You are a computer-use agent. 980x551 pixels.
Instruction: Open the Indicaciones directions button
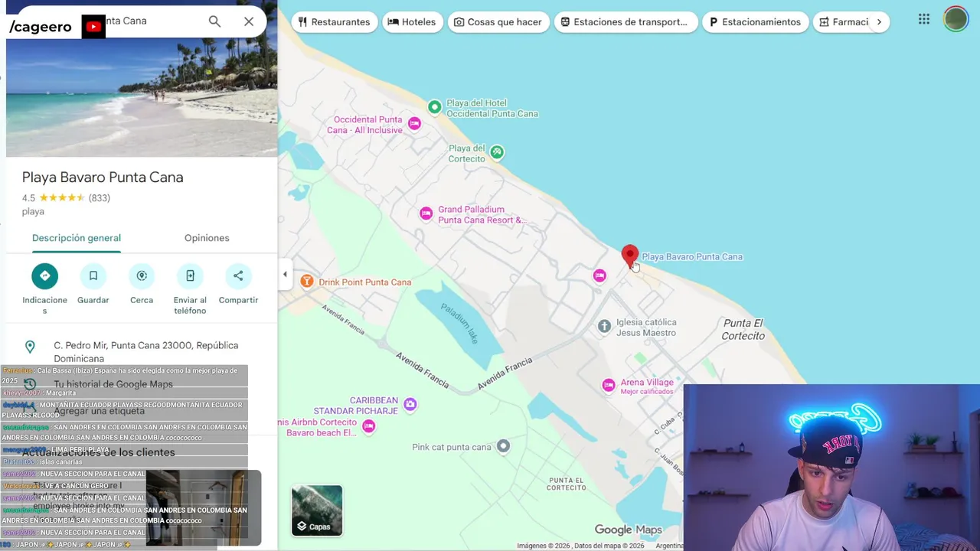click(44, 275)
